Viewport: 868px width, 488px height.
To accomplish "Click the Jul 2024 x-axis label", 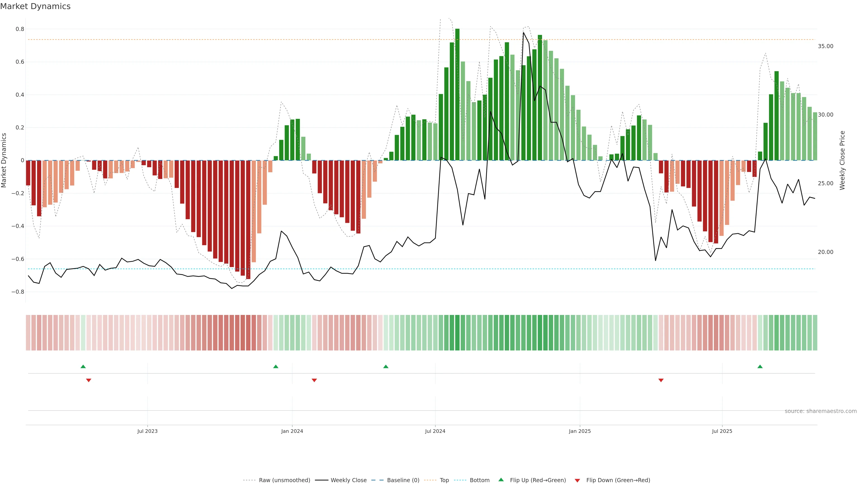I will coord(435,431).
